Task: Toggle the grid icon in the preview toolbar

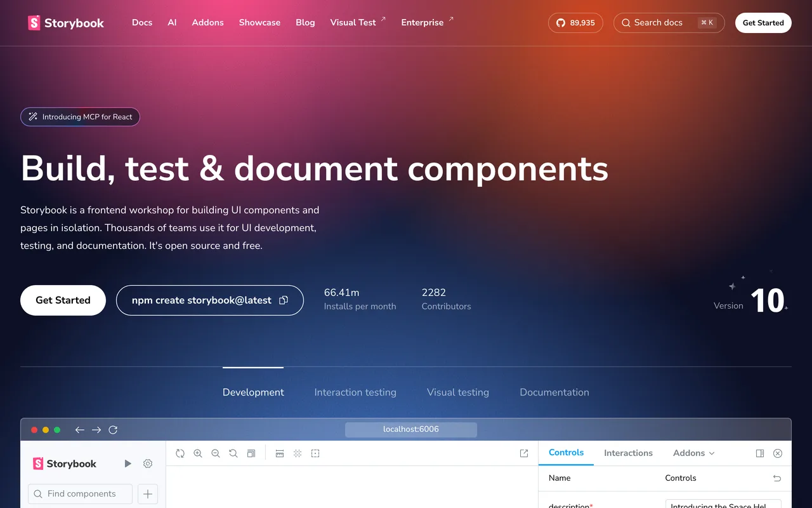Action: 298,453
